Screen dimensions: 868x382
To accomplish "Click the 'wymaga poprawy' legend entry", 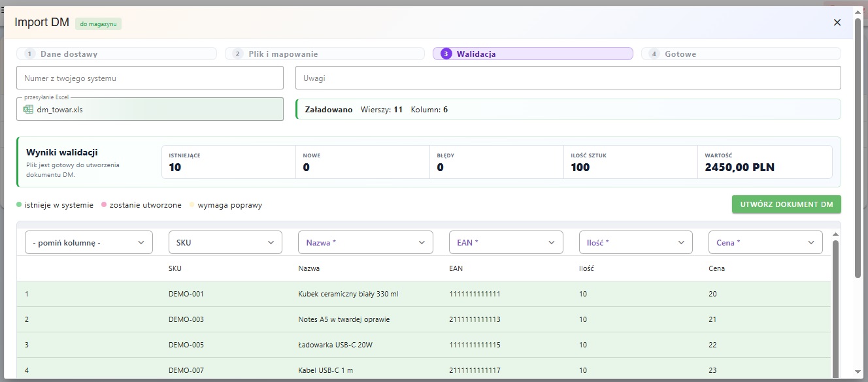I will (225, 205).
